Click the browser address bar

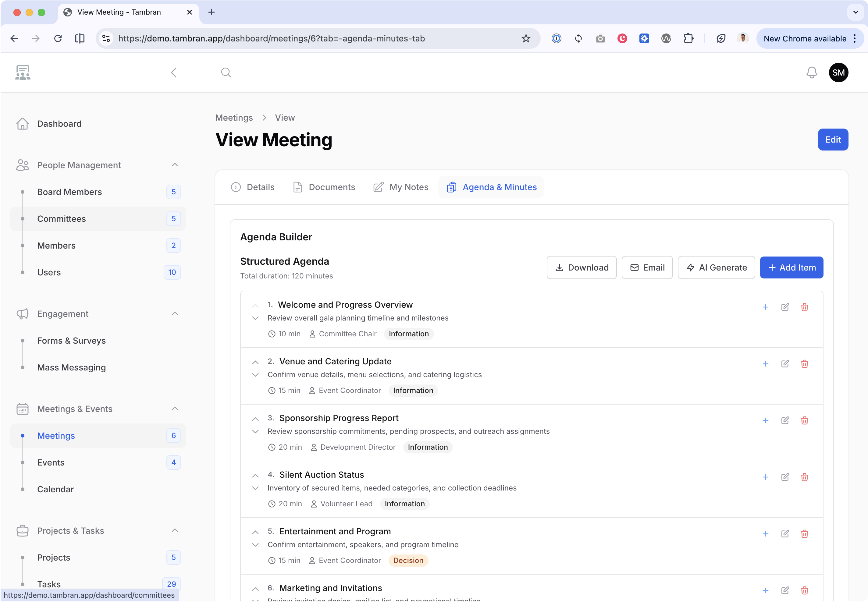tap(302, 38)
